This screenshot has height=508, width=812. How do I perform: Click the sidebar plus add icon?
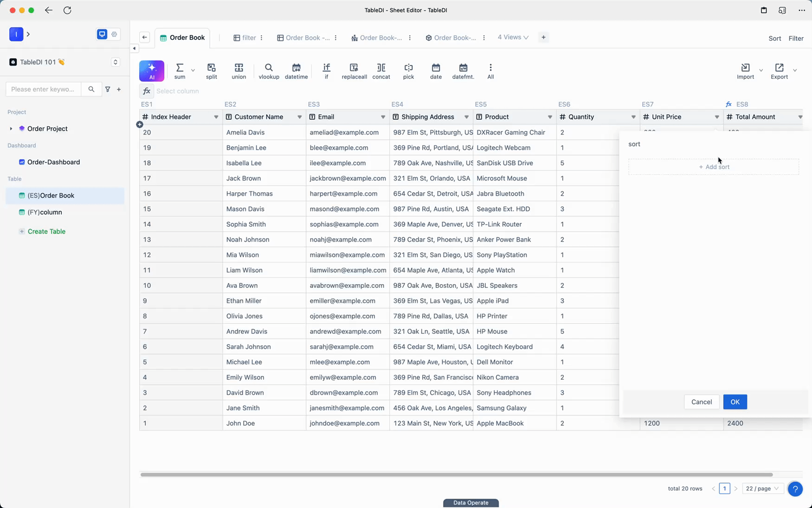coord(119,89)
